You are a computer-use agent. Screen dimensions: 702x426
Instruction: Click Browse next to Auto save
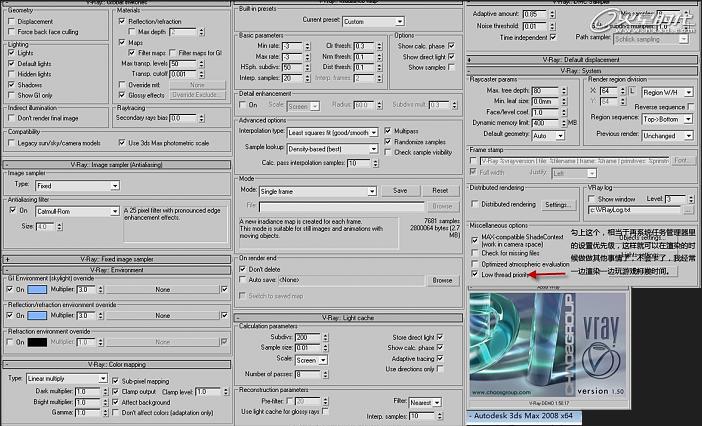tap(442, 280)
